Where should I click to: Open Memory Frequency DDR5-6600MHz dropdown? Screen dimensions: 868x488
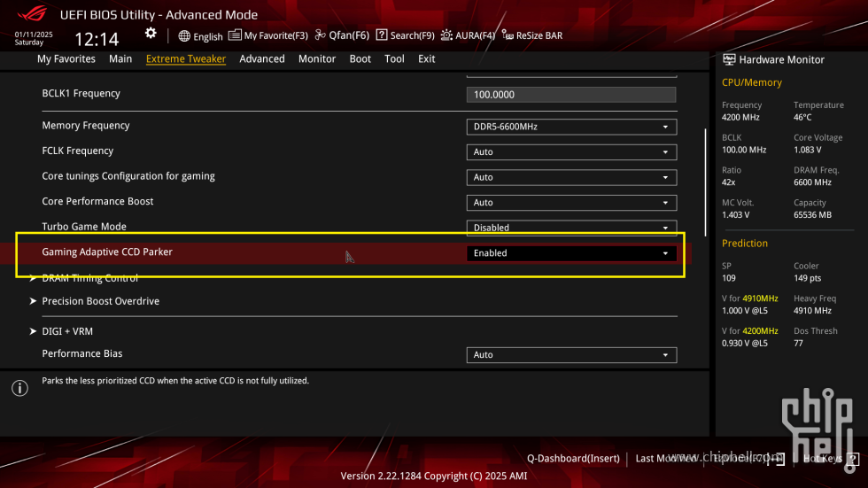(571, 127)
